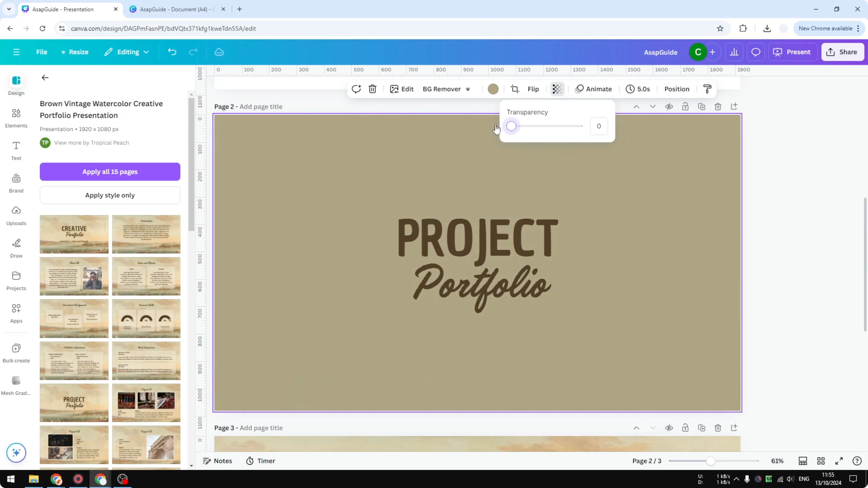
Task: Expand the BG Remover options
Action: pos(468,89)
